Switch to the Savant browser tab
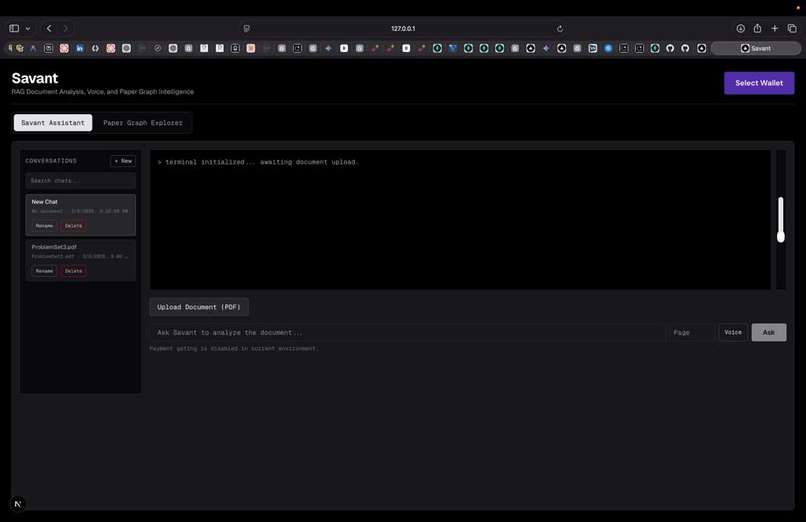This screenshot has height=522, width=806. point(756,48)
